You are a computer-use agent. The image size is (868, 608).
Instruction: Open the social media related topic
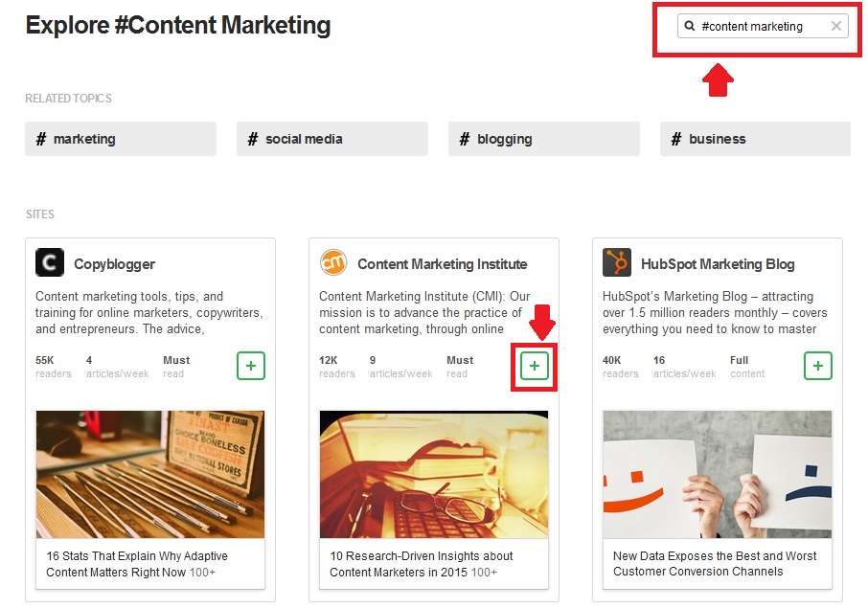[x=332, y=139]
